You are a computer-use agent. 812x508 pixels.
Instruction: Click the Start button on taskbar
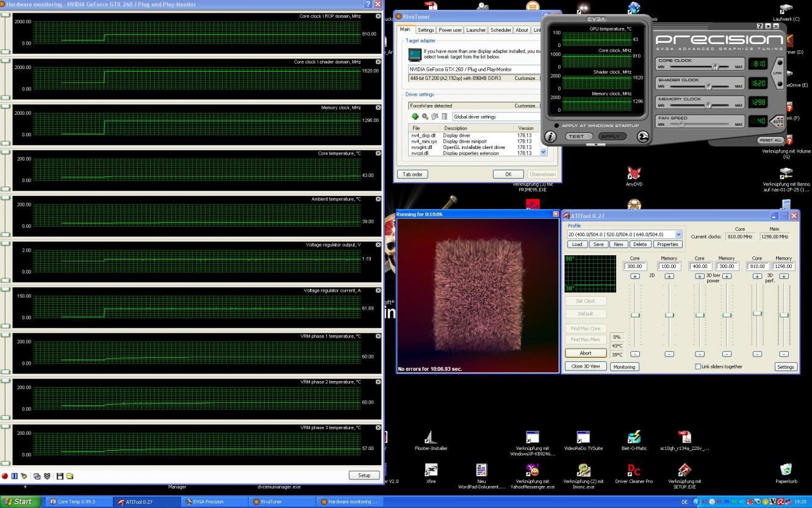click(19, 502)
